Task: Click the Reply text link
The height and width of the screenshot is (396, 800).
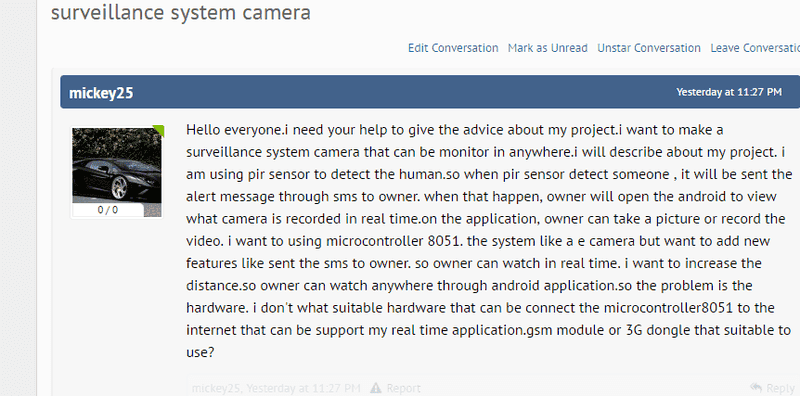Action: coord(781,388)
